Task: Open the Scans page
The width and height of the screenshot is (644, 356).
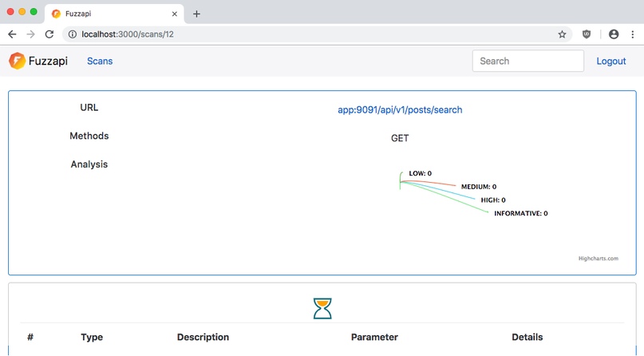Action: (x=100, y=61)
